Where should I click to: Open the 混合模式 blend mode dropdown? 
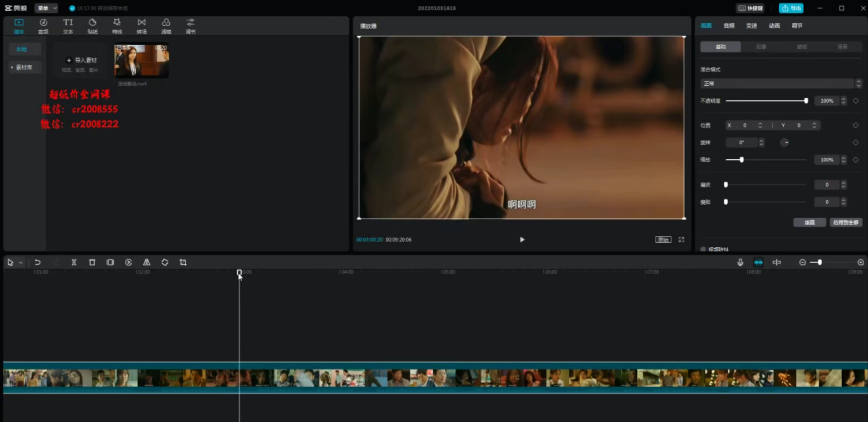780,83
